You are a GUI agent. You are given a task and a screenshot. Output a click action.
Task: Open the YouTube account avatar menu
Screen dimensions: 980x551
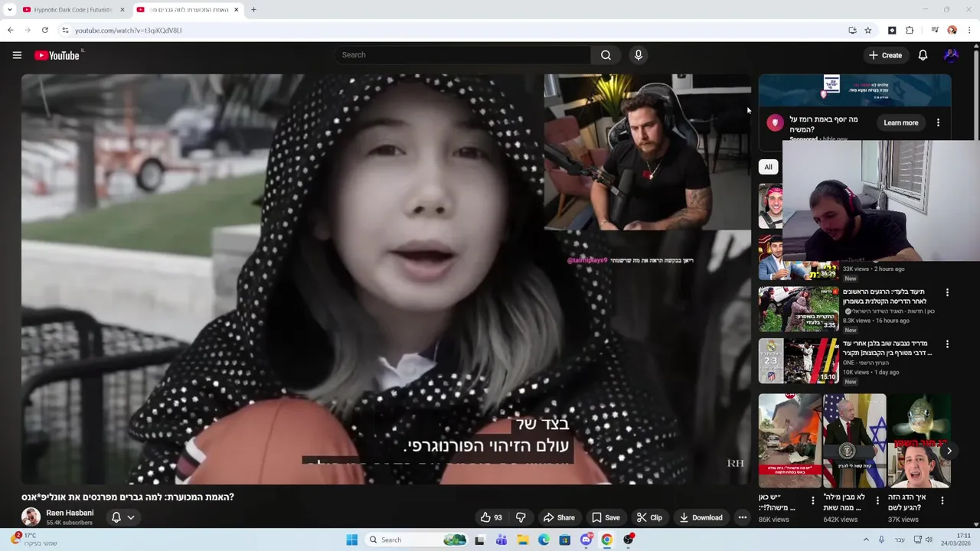[951, 55]
